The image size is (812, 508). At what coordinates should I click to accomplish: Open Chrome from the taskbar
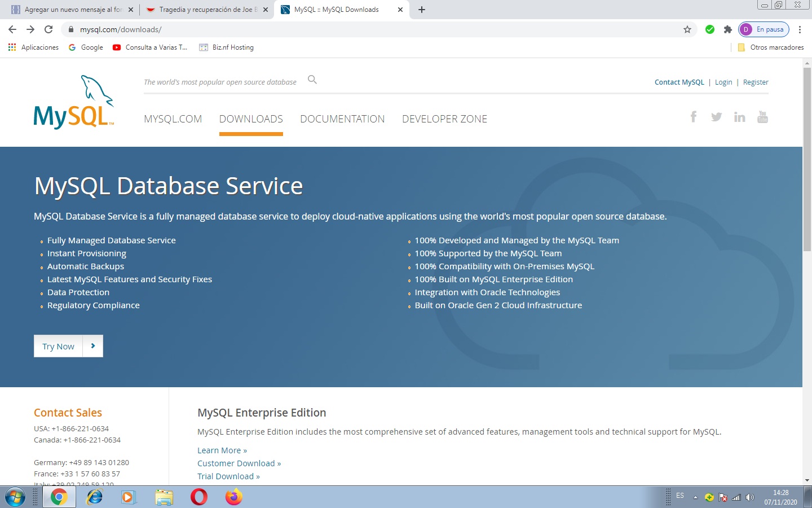coord(59,497)
